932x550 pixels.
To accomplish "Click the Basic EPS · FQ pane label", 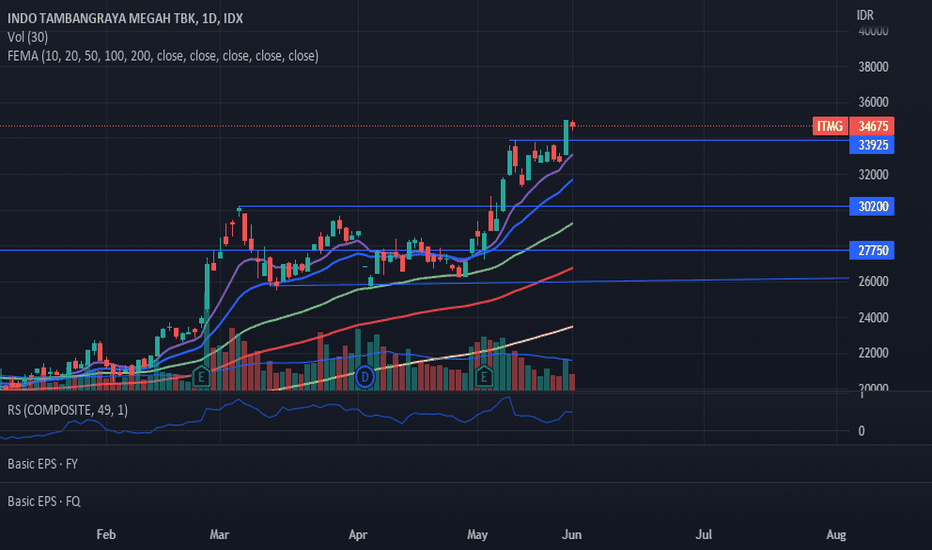I will pos(44,501).
